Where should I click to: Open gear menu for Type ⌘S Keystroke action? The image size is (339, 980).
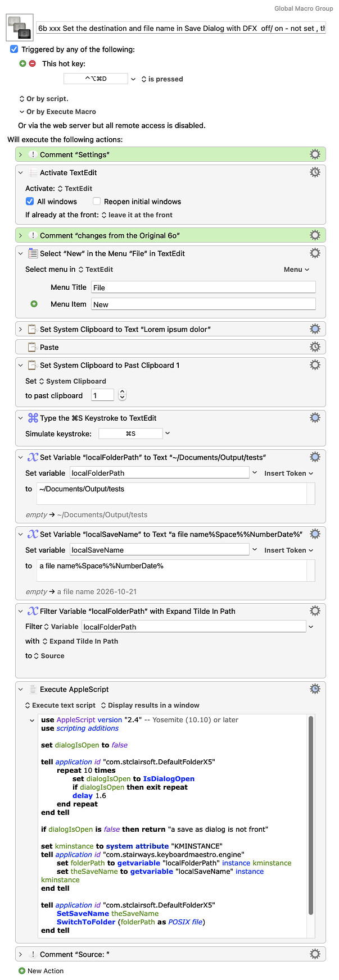(315, 418)
